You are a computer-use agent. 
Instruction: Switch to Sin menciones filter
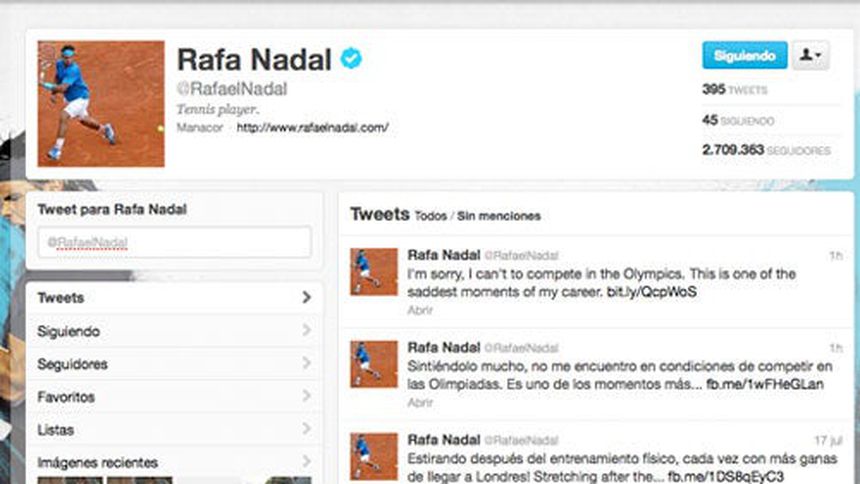click(x=498, y=216)
